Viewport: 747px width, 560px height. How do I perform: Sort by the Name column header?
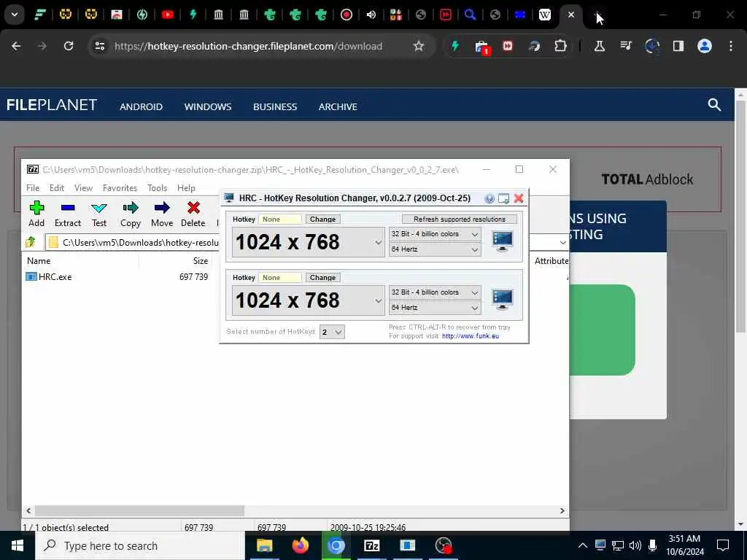click(x=39, y=261)
